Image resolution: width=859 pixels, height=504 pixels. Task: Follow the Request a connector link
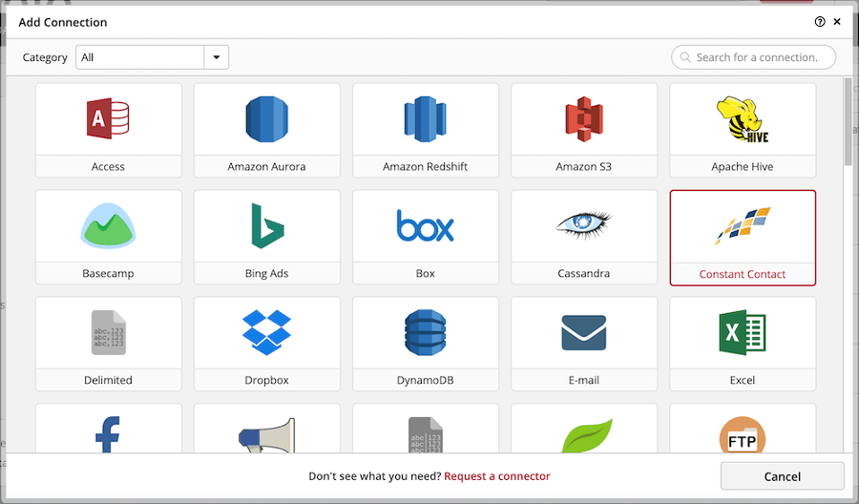[497, 476]
